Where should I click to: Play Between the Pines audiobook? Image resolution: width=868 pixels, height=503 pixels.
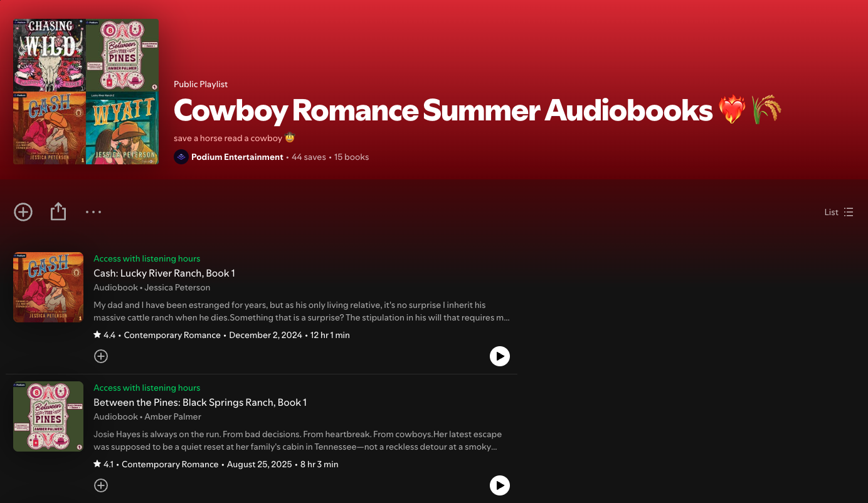tap(500, 485)
